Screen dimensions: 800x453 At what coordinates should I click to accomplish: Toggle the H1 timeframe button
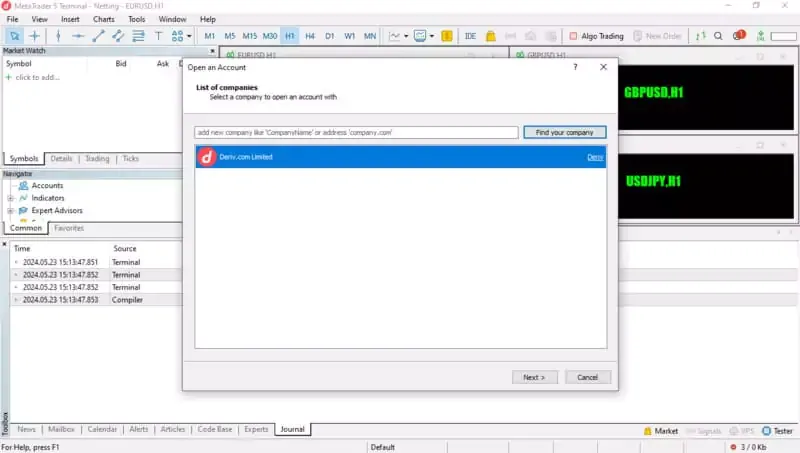[x=290, y=36]
